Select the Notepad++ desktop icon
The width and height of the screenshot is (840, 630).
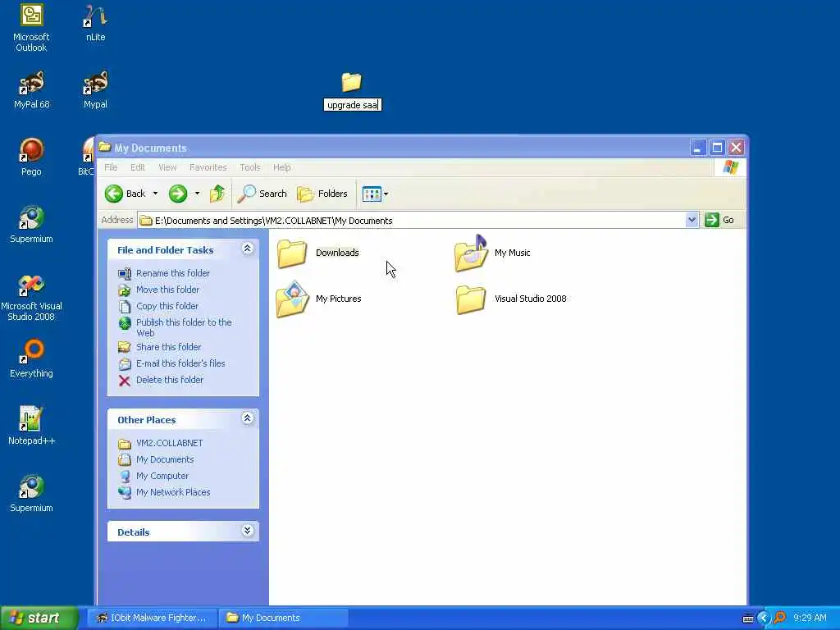coord(31,426)
